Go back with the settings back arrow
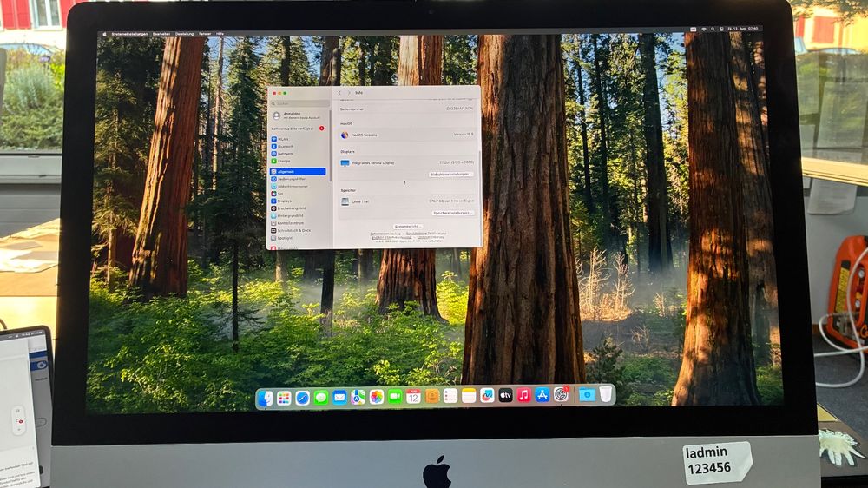868x488 pixels. [340, 93]
